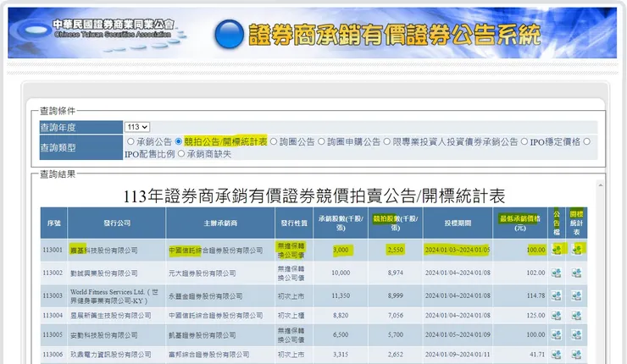The image size is (627, 364).
Task: Open announcement file icon for row 113001
Action: (x=556, y=250)
